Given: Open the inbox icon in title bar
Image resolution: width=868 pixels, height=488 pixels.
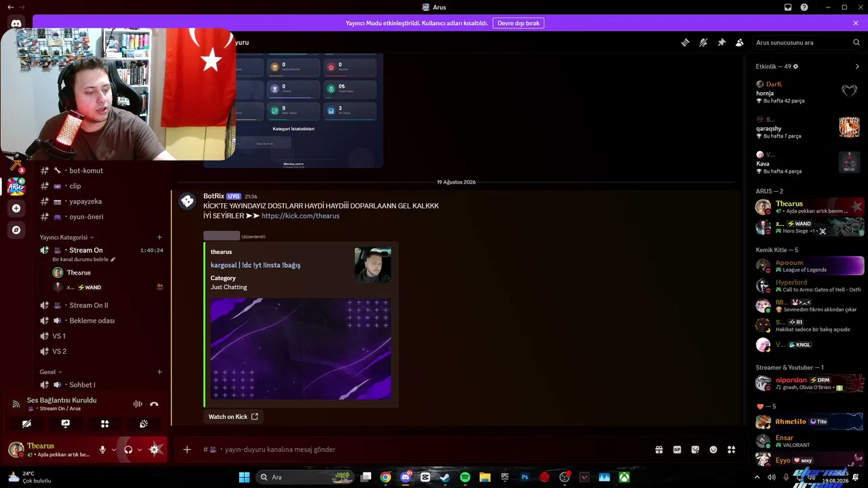Looking at the screenshot, I should 788,7.
